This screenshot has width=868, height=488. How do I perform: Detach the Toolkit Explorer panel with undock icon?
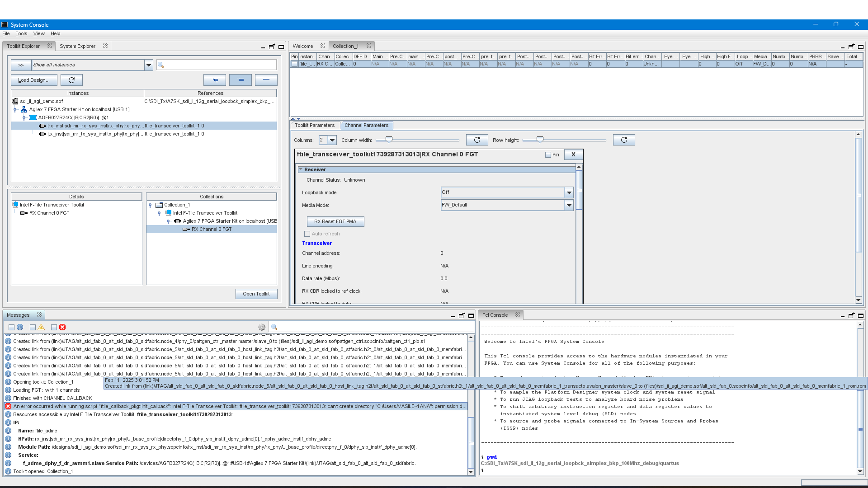coord(272,47)
